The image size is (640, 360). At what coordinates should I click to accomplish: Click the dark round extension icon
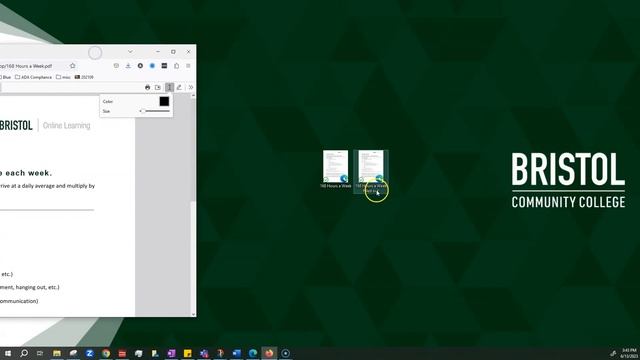(140, 66)
